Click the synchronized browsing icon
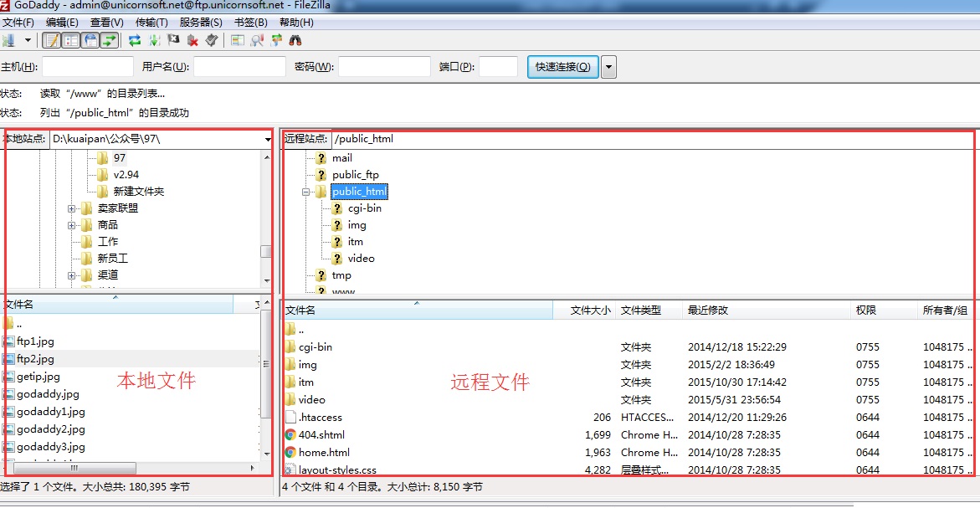Viewport: 980px width, 508px height. point(276,40)
